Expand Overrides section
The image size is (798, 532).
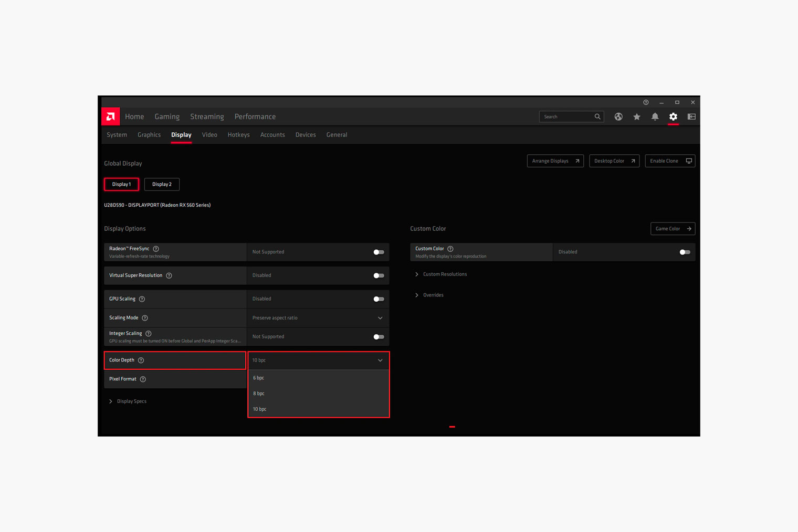[x=429, y=295]
